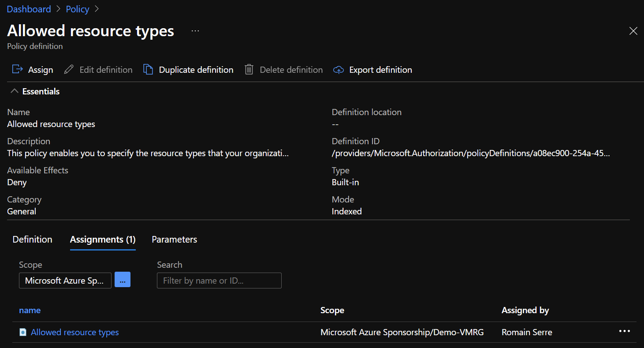Open the row ellipsis menu for Romain Serre
The height and width of the screenshot is (348, 644).
click(624, 331)
